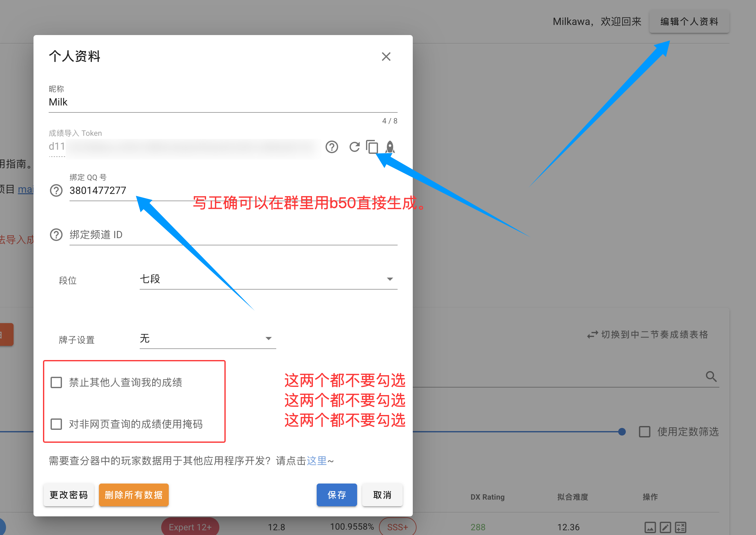The height and width of the screenshot is (535, 756).
Task: Click the edit pencil icon in the 操作 column
Action: click(665, 527)
